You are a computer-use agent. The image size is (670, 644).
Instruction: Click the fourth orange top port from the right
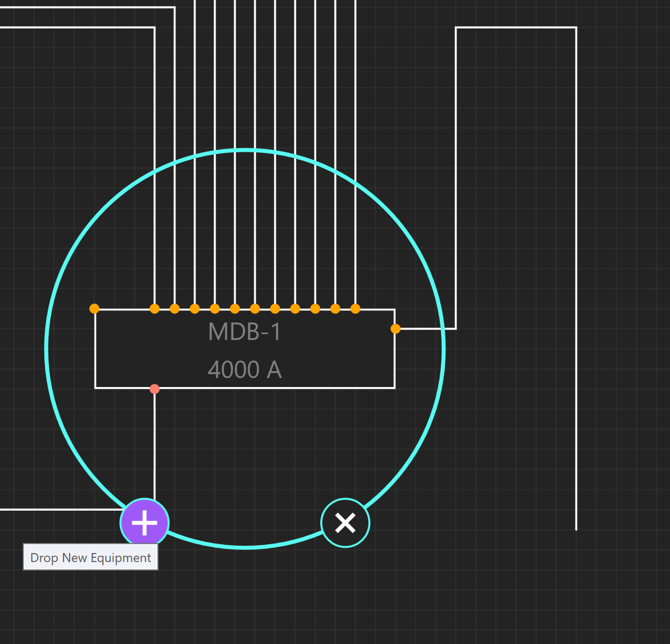pyautogui.click(x=295, y=309)
